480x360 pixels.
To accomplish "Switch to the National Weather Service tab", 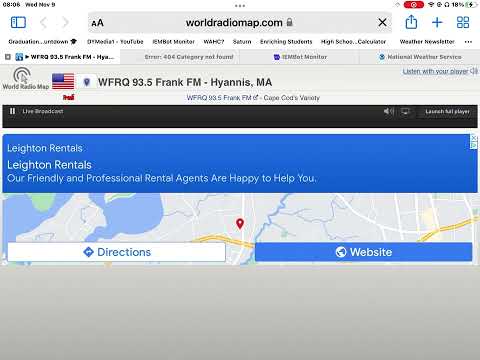I will click(420, 57).
